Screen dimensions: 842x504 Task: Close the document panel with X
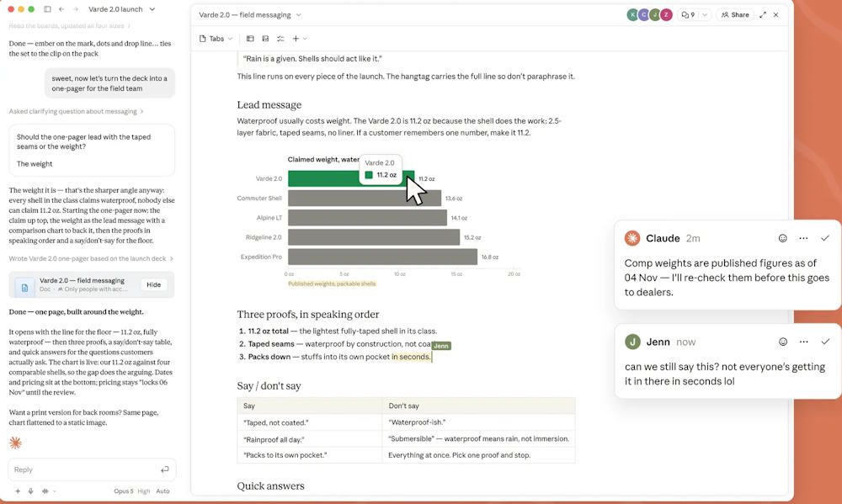click(x=776, y=15)
